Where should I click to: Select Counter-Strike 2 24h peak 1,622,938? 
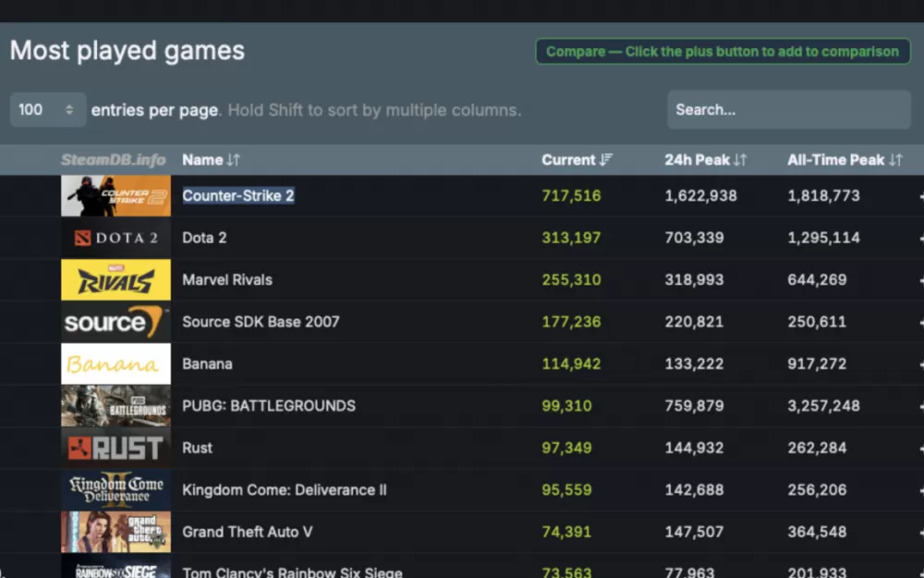(700, 196)
